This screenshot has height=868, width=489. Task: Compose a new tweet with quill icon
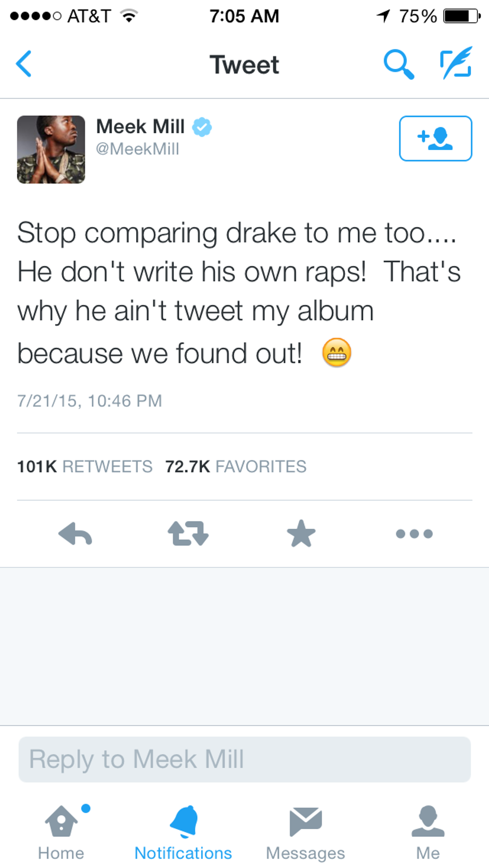coord(456,63)
